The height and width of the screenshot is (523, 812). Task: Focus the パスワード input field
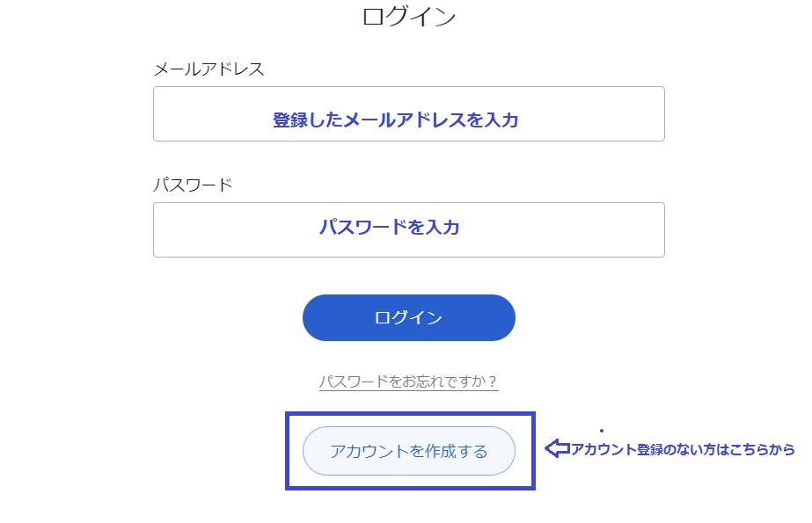408,230
